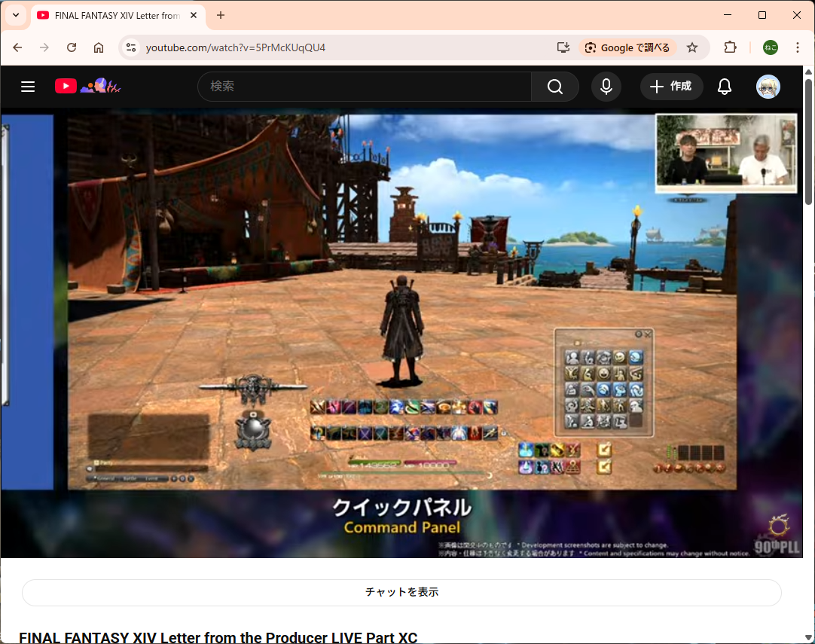Reload the current page

72,47
